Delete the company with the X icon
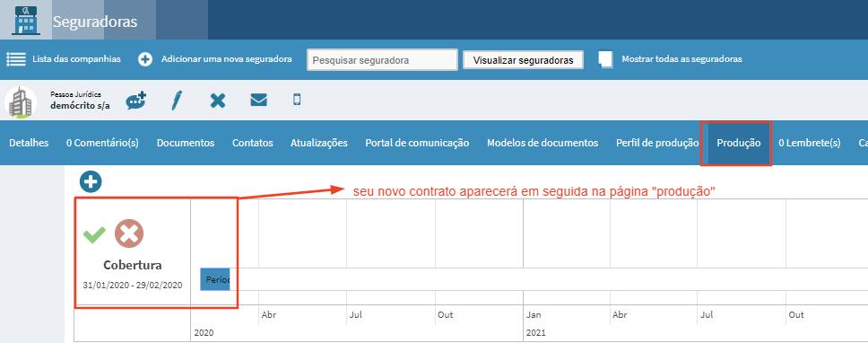Image resolution: width=868 pixels, height=343 pixels. (218, 101)
